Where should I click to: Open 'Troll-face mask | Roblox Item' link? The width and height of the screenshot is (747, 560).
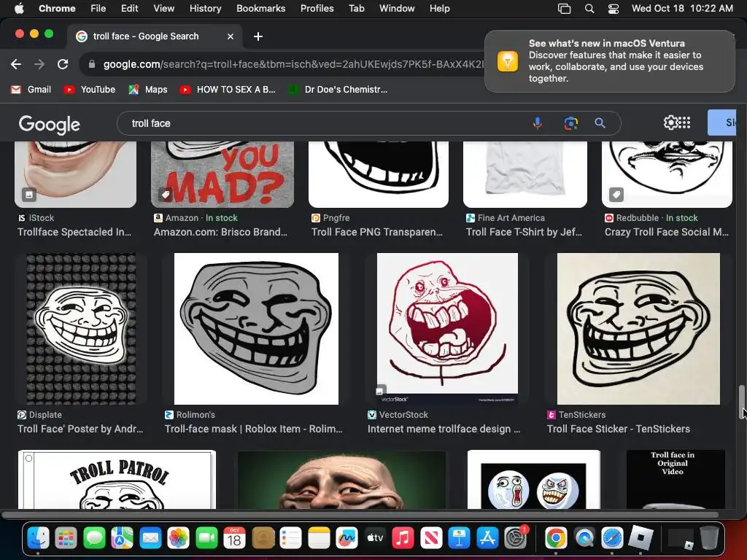tap(253, 429)
